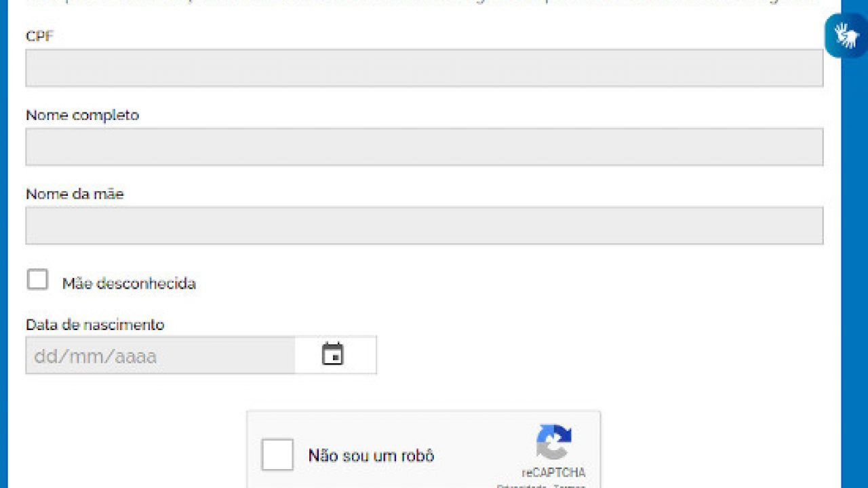
Task: Click the 'Data de nascimento' label
Action: pyautogui.click(x=95, y=325)
